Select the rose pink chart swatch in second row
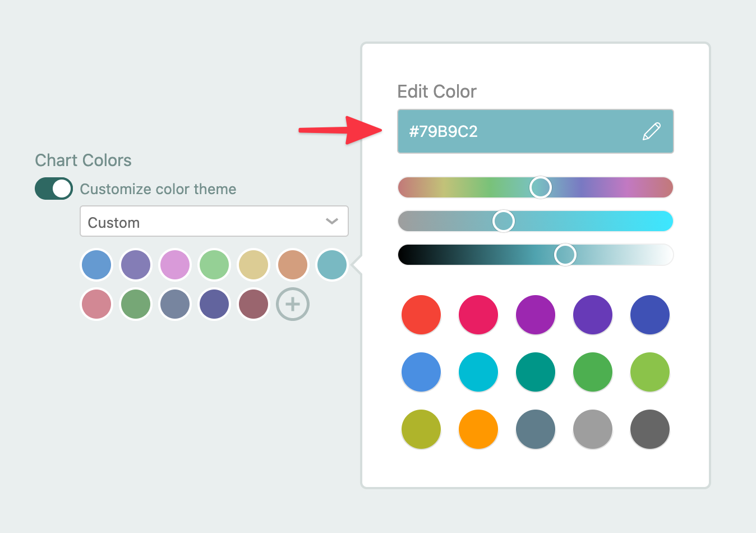This screenshot has height=533, width=756. (x=96, y=304)
